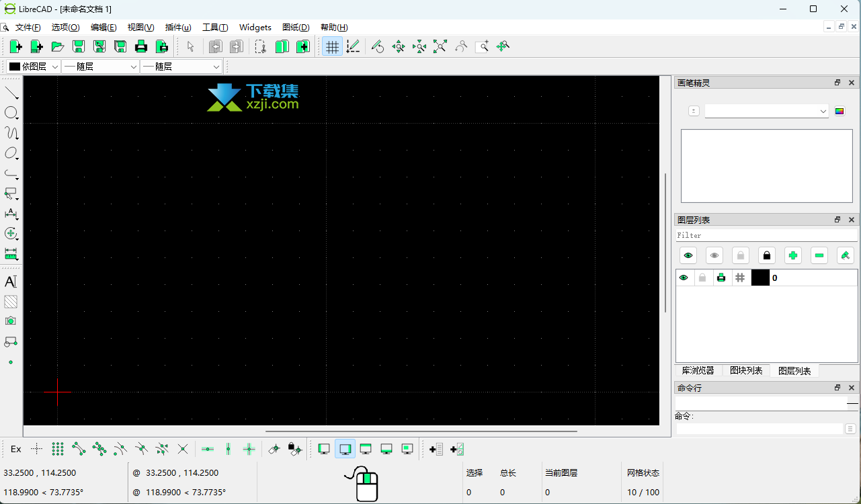Click the black color swatch of layer 0

point(760,278)
